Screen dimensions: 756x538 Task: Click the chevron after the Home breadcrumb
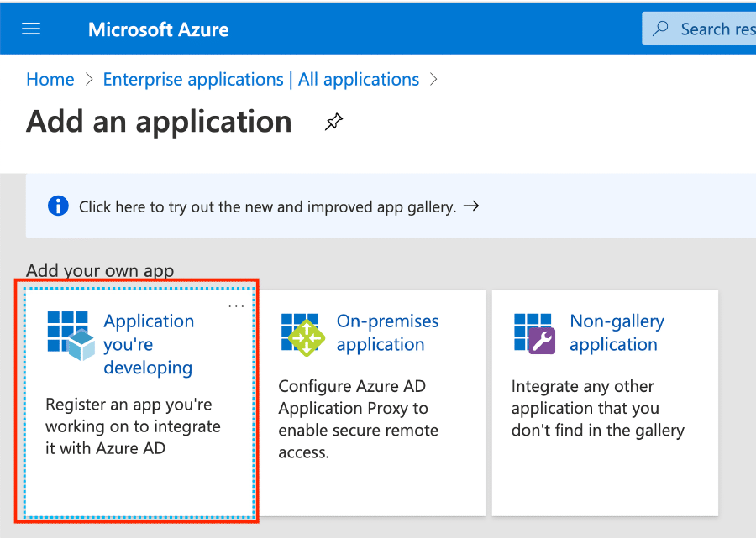(x=87, y=79)
